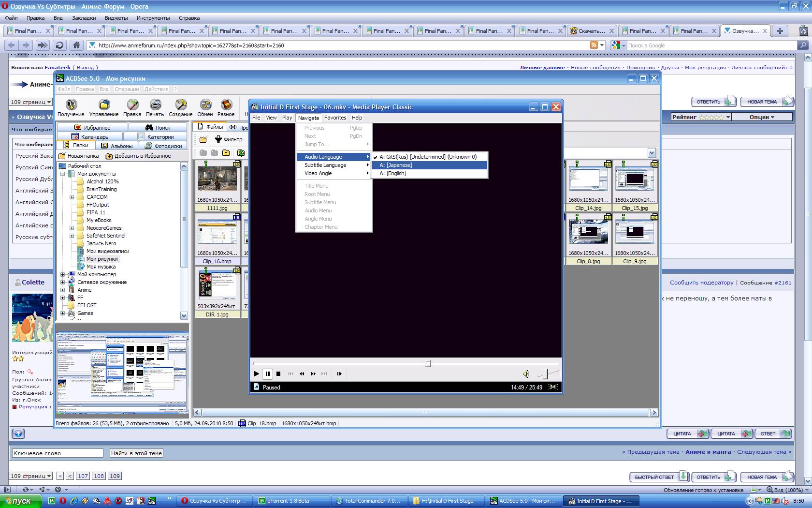Switch to the Скачать... browser tab
The width and height of the screenshot is (812, 508).
coord(592,30)
